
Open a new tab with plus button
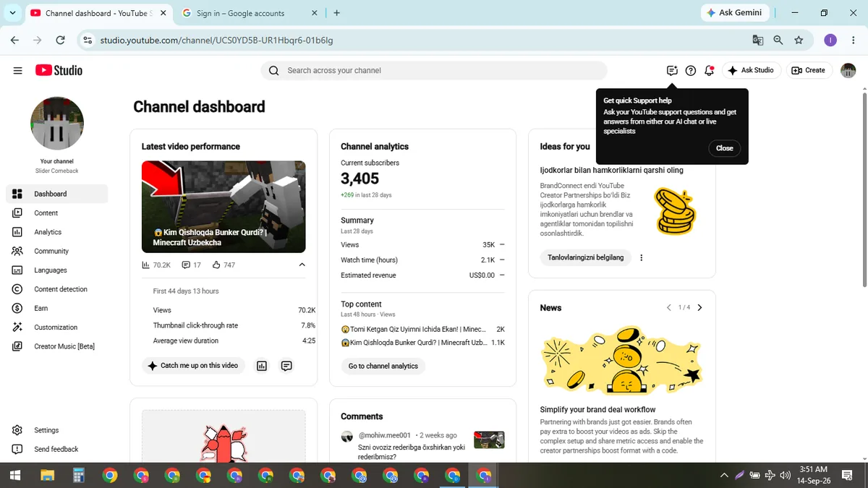coord(337,13)
